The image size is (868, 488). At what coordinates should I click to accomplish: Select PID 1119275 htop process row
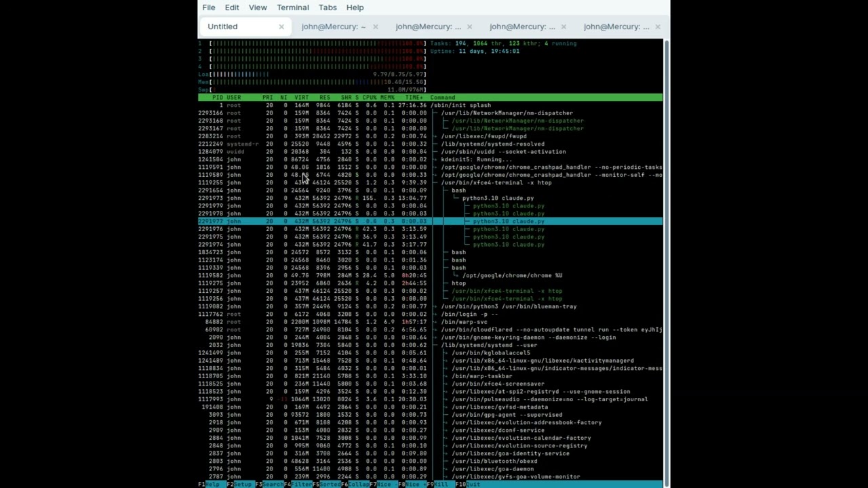[430, 283]
